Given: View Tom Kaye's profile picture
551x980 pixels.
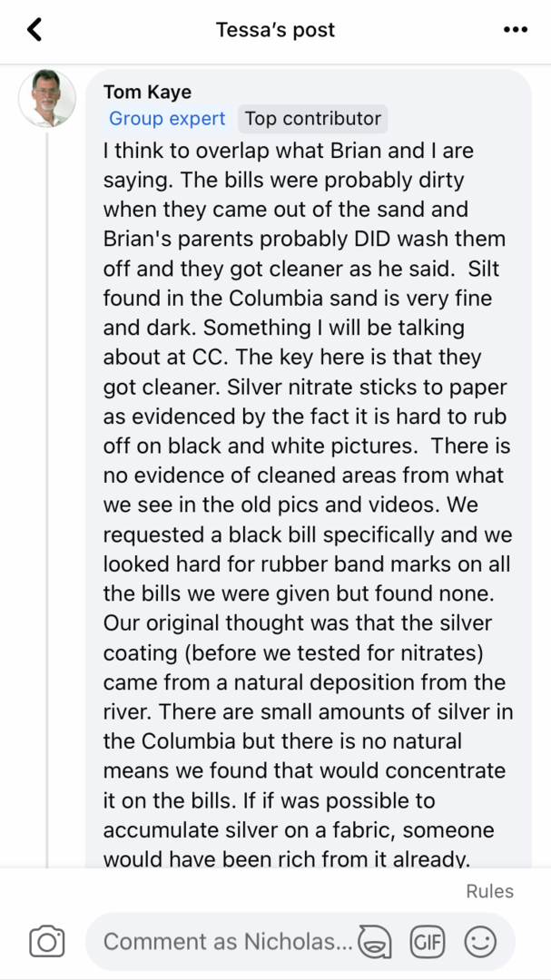Looking at the screenshot, I should pos(47,99).
